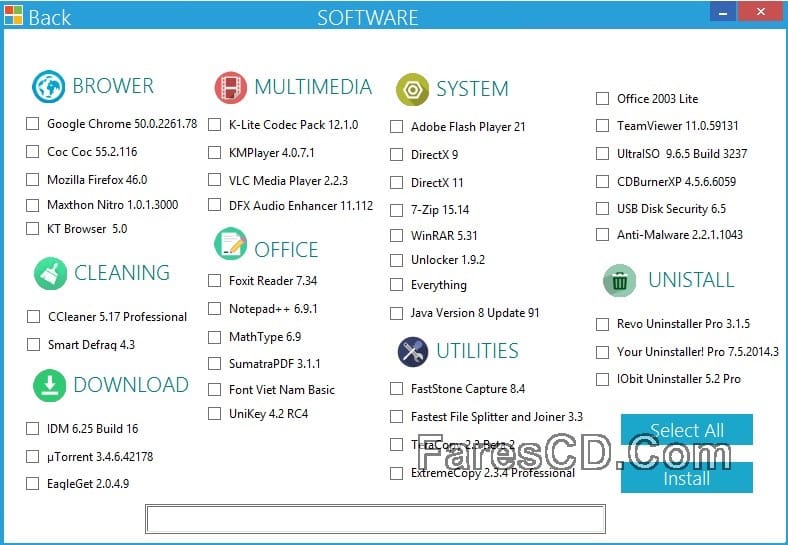
Task: Select Maxthon Nitro 1.0.1.3000 checkbox
Action: [x=33, y=205]
